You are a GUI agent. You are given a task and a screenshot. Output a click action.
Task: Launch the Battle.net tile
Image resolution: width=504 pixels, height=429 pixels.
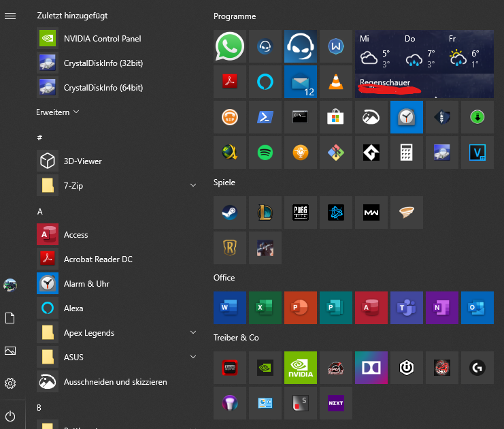(x=336, y=212)
